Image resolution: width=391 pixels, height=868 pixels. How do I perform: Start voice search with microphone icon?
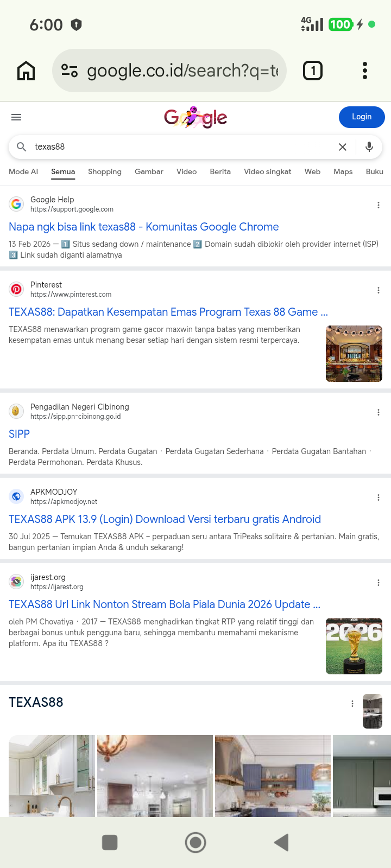pyautogui.click(x=369, y=147)
